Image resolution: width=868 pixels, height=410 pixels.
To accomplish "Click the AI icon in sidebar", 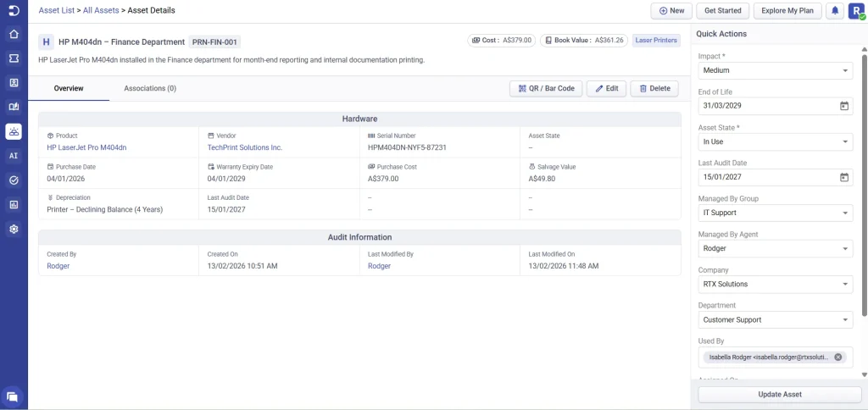I will [14, 156].
